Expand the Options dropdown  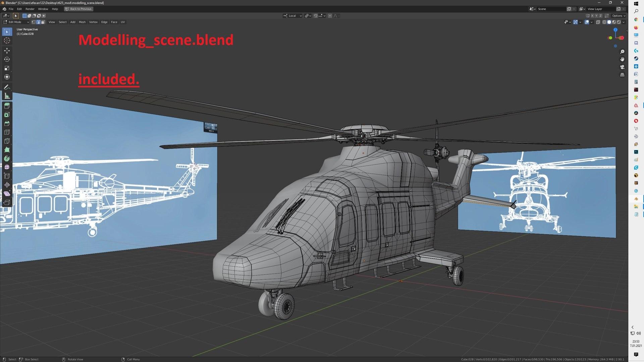(619, 16)
